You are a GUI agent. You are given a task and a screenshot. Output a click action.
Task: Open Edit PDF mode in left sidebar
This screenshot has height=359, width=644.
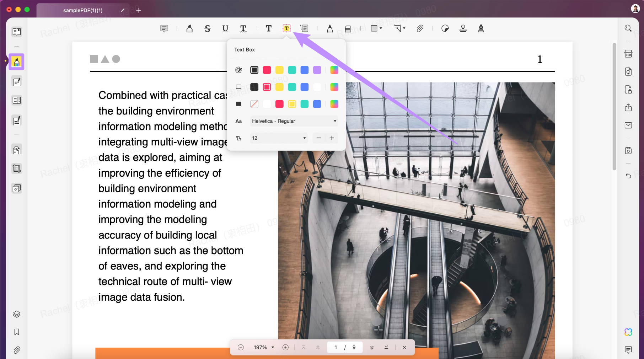click(17, 82)
